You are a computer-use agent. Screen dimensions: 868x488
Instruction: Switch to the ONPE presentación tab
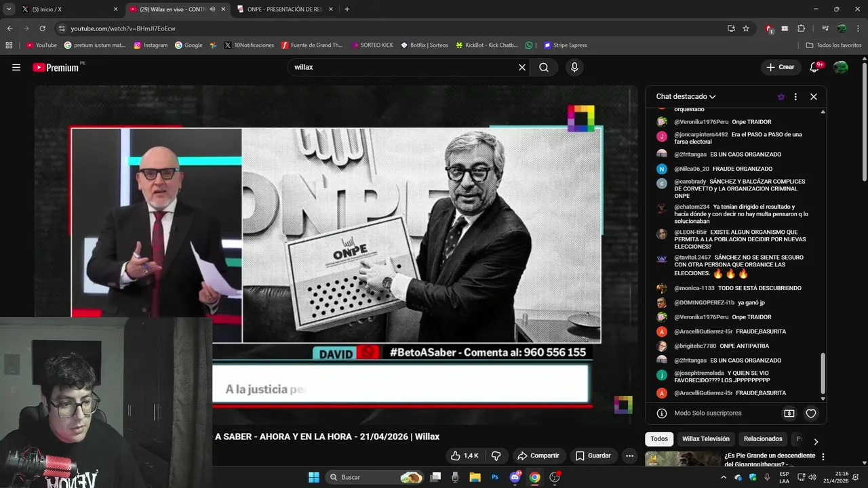tap(285, 9)
